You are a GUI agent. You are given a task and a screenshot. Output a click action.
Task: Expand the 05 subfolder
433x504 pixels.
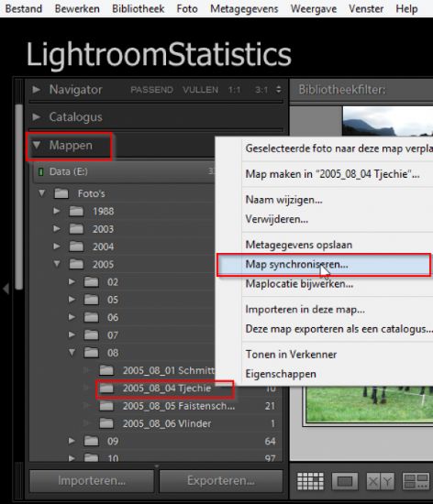coord(72,300)
